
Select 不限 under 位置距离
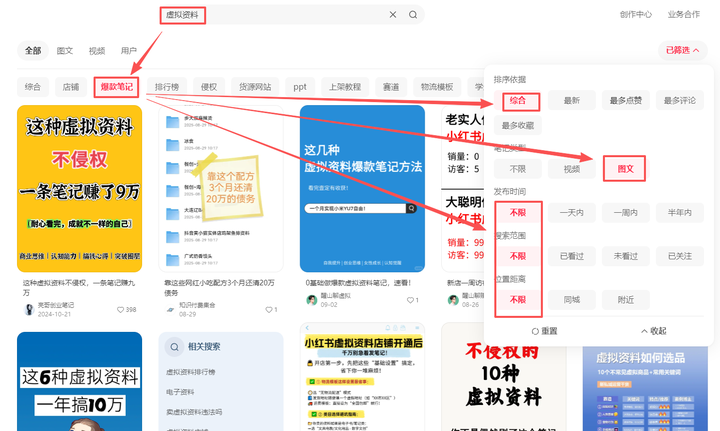pyautogui.click(x=518, y=300)
